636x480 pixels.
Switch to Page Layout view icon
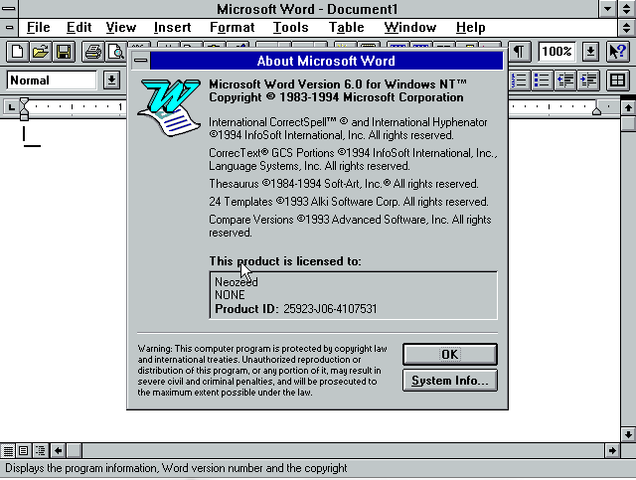coord(24,450)
